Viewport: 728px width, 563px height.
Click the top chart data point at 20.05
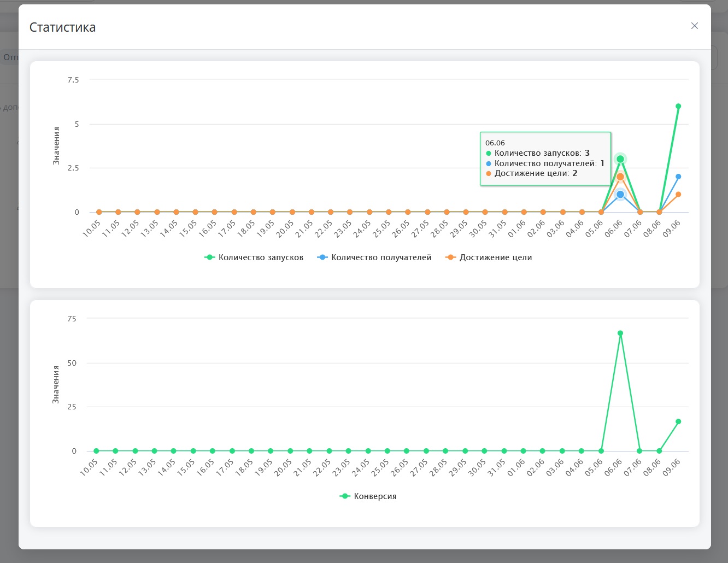[292, 212]
